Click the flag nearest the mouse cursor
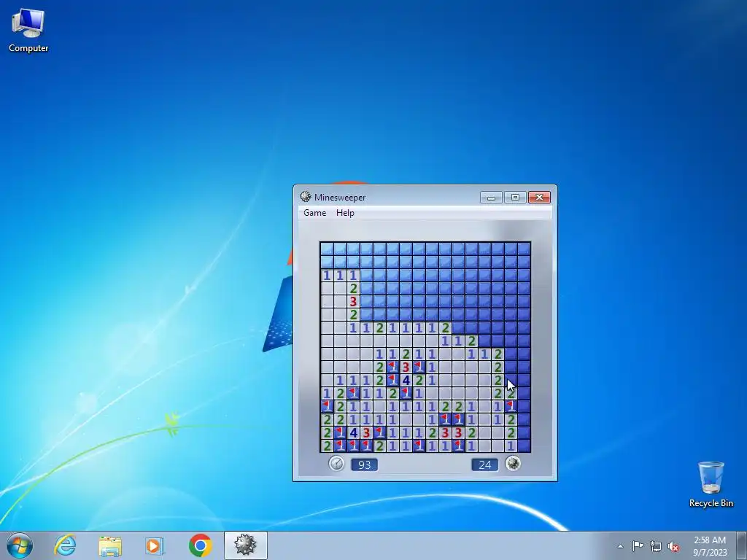747x560 pixels. coord(511,406)
